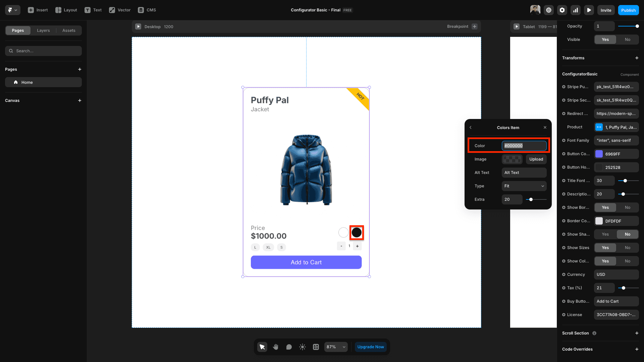Set Visible to No
The width and height of the screenshot is (644, 362).
pyautogui.click(x=627, y=40)
